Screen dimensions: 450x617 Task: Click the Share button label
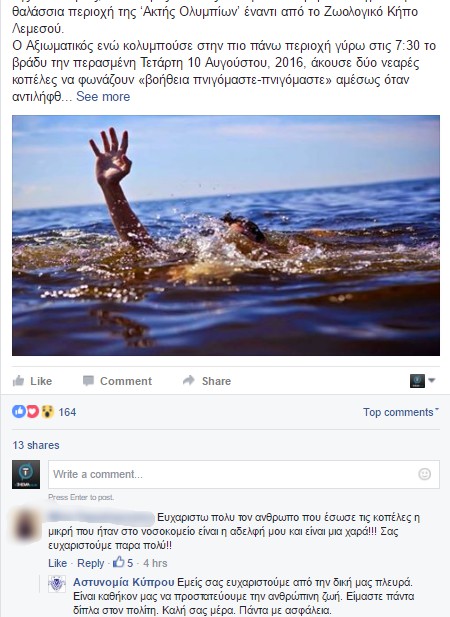pos(216,381)
